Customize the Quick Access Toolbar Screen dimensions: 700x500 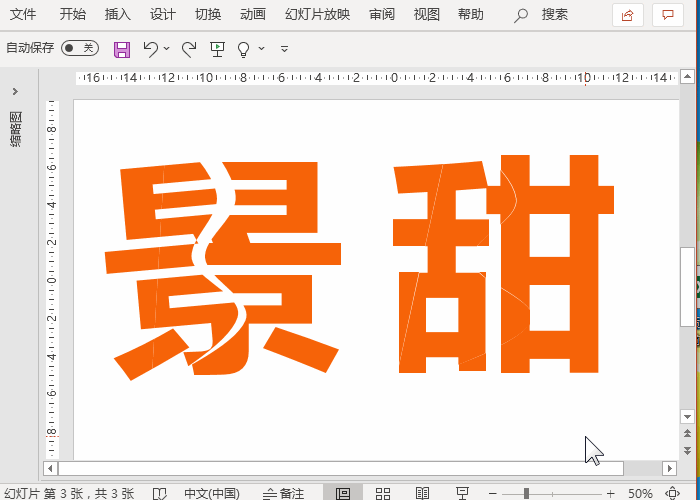[x=284, y=49]
